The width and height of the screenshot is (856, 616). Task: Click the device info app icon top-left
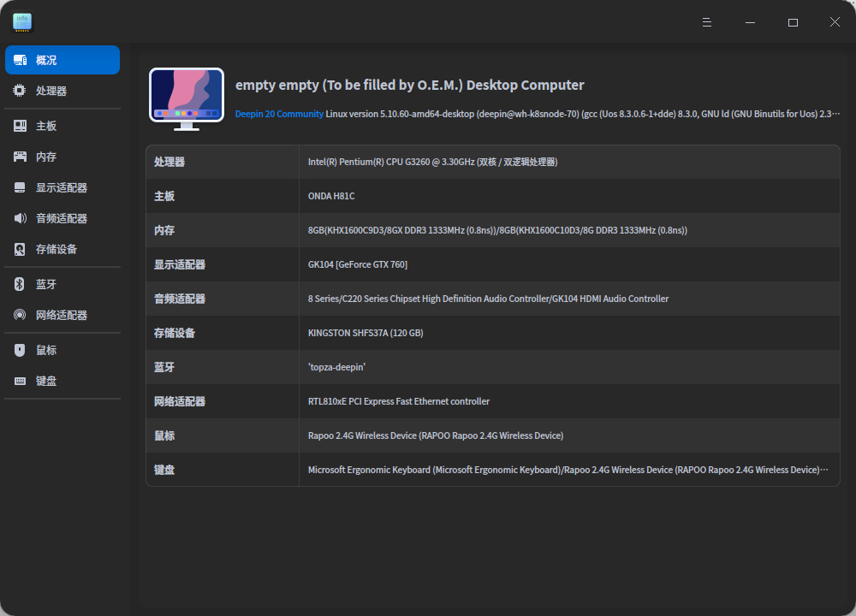pos(21,21)
